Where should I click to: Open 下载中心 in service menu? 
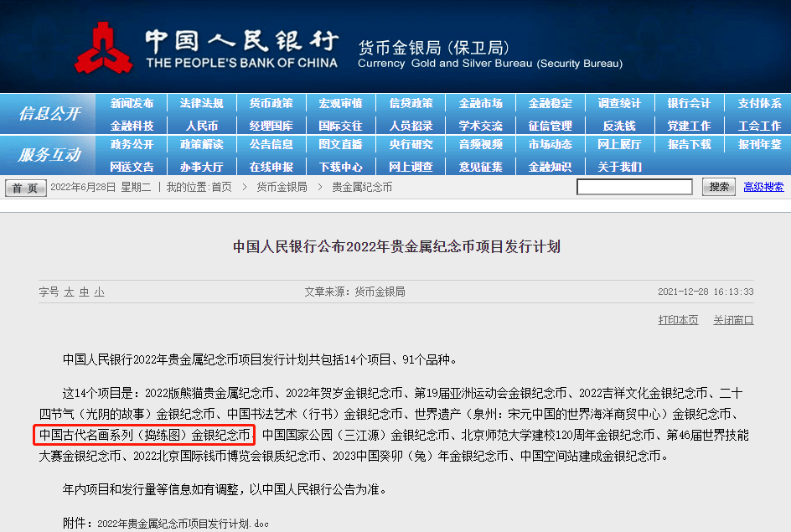pyautogui.click(x=340, y=167)
